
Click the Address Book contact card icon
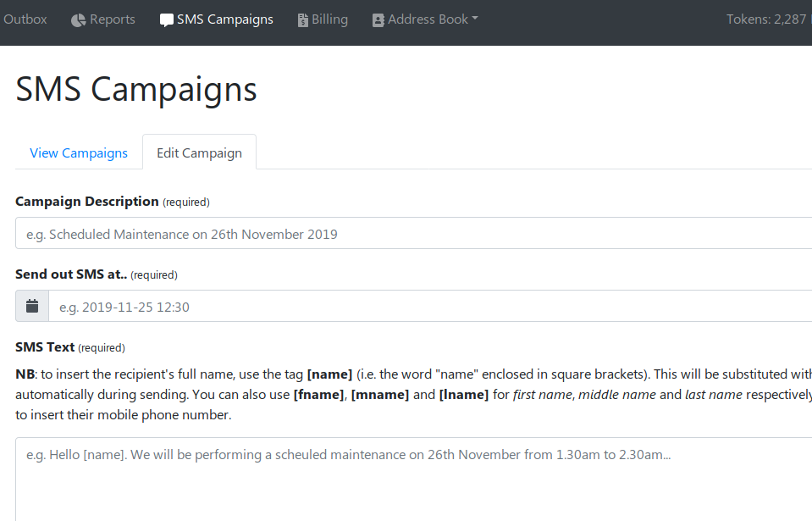coord(378,20)
